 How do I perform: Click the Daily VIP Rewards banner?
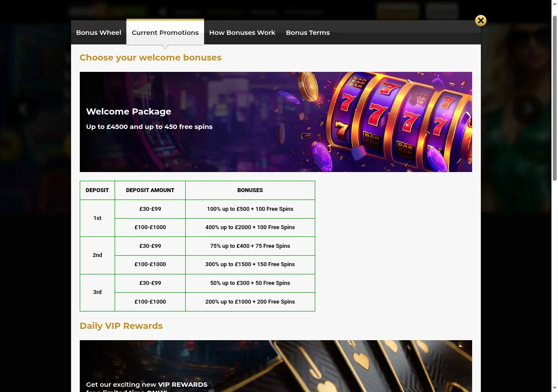point(276,366)
